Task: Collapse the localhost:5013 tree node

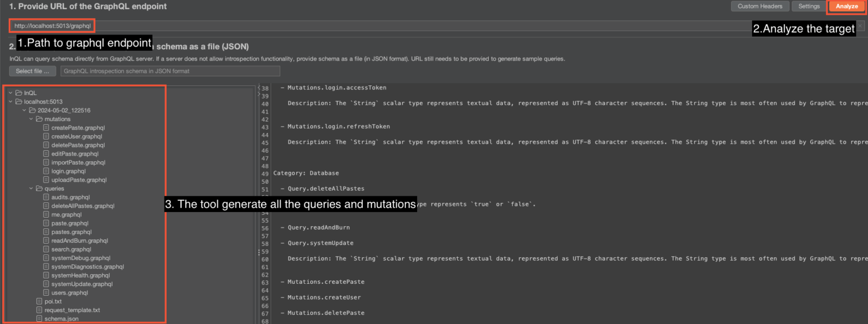Action: point(11,102)
